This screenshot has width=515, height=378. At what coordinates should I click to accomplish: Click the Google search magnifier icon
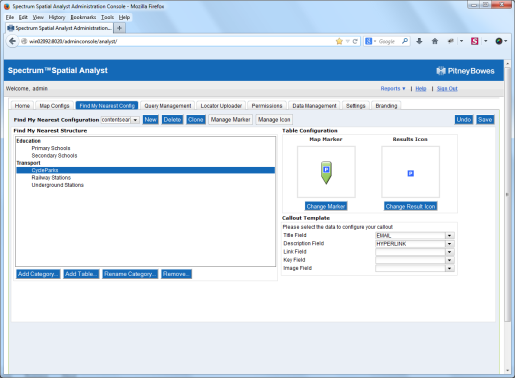pyautogui.click(x=405, y=41)
